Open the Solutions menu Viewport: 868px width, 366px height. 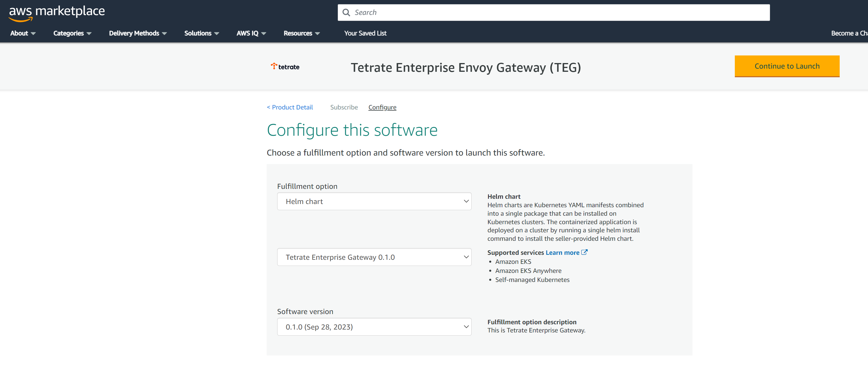[202, 33]
